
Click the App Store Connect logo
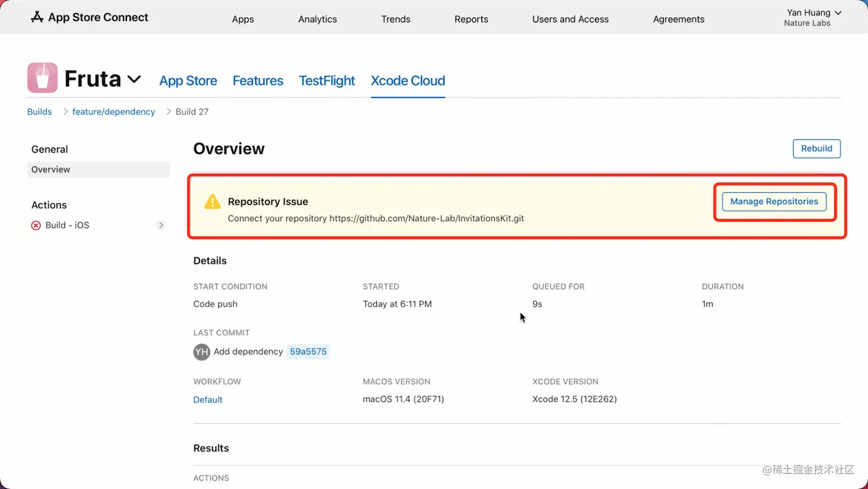click(x=89, y=17)
